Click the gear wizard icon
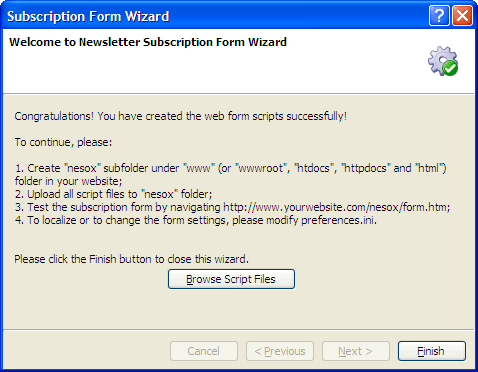478x372 pixels. [443, 61]
